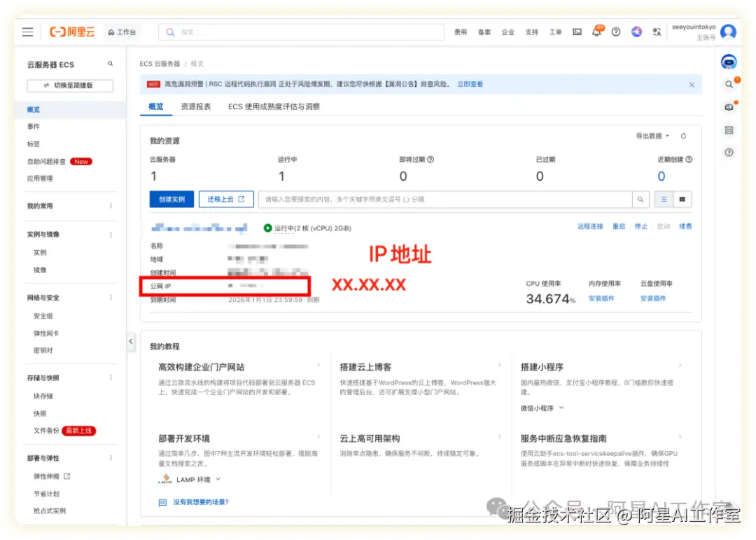The image size is (756, 540).
Task: Click the instance search magnifier button
Action: [640, 200]
